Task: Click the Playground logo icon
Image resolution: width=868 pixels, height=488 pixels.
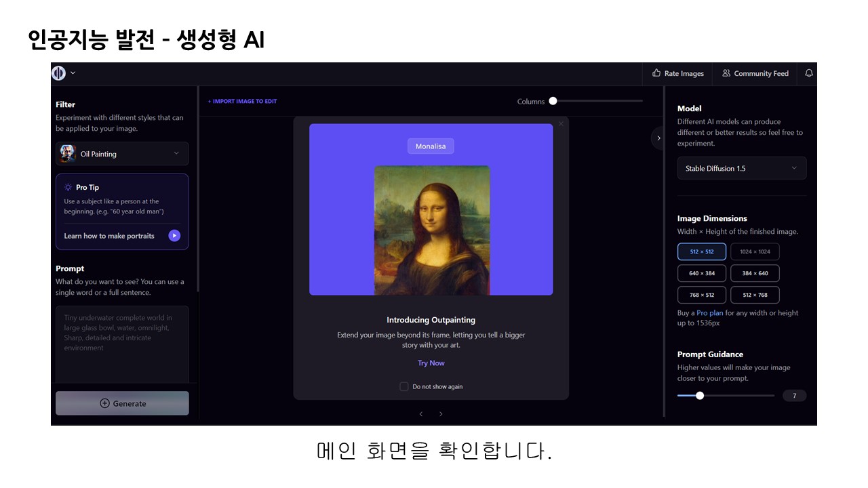Action: pyautogui.click(x=59, y=73)
